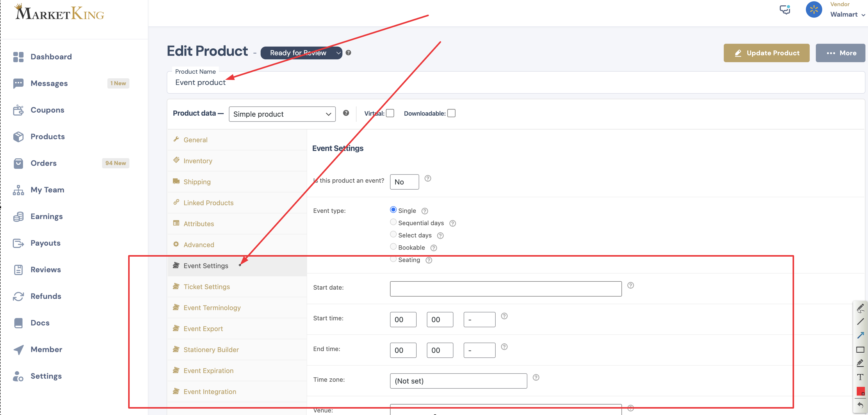This screenshot has width=868, height=415.
Task: Open the Stationery Builder tab
Action: click(x=237, y=350)
